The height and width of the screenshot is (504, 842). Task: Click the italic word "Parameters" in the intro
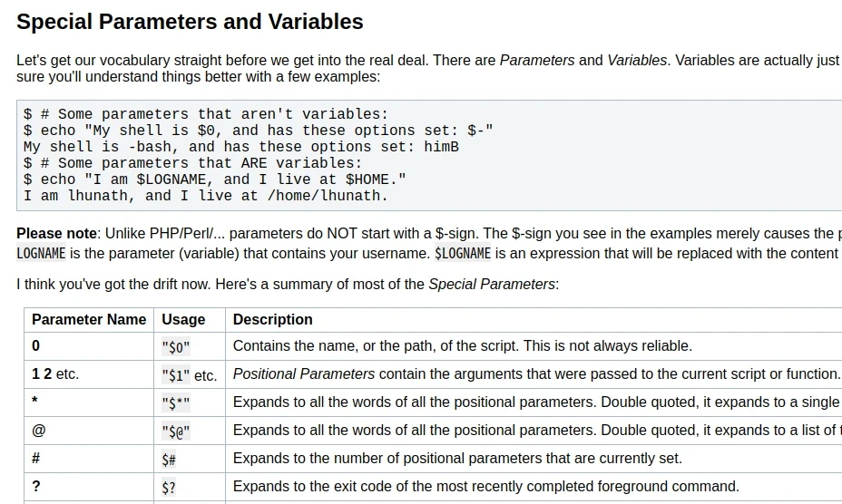point(536,60)
